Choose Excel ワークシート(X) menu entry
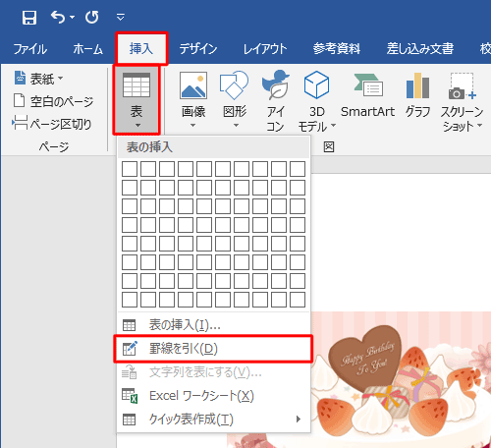491x448 pixels. tap(213, 396)
